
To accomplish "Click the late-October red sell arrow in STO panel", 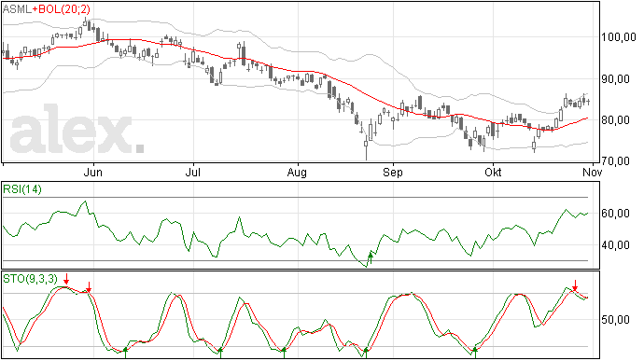I will pos(576,285).
